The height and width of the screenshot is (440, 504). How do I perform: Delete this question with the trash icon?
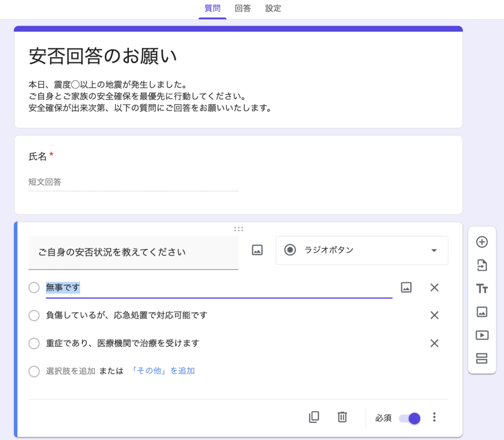342,417
